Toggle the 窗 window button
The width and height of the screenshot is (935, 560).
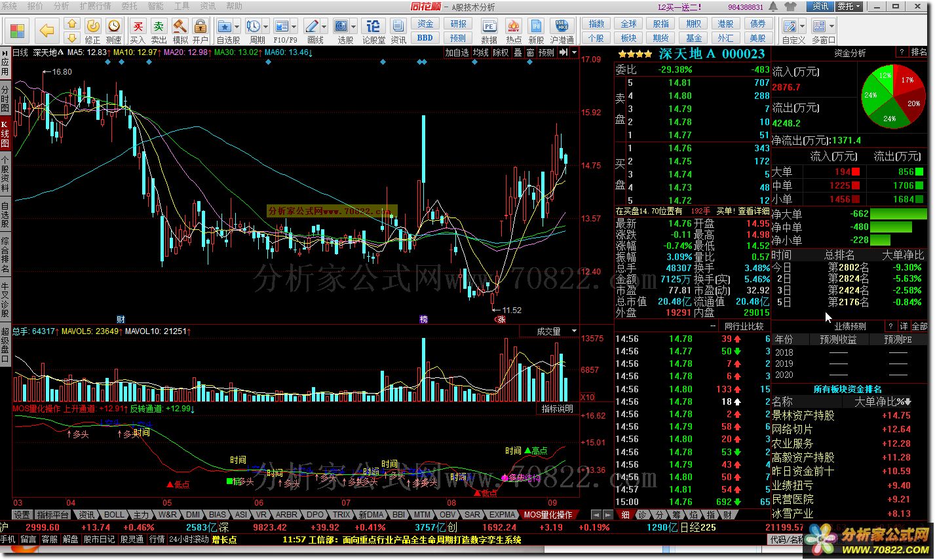click(x=530, y=52)
